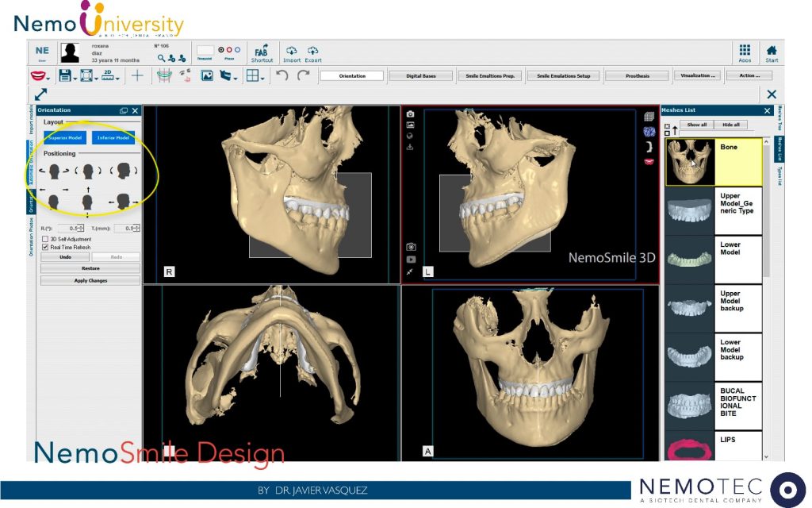Image resolution: width=812 pixels, height=508 pixels.
Task: Click the Undo button in Orientation panel
Action: click(x=65, y=257)
